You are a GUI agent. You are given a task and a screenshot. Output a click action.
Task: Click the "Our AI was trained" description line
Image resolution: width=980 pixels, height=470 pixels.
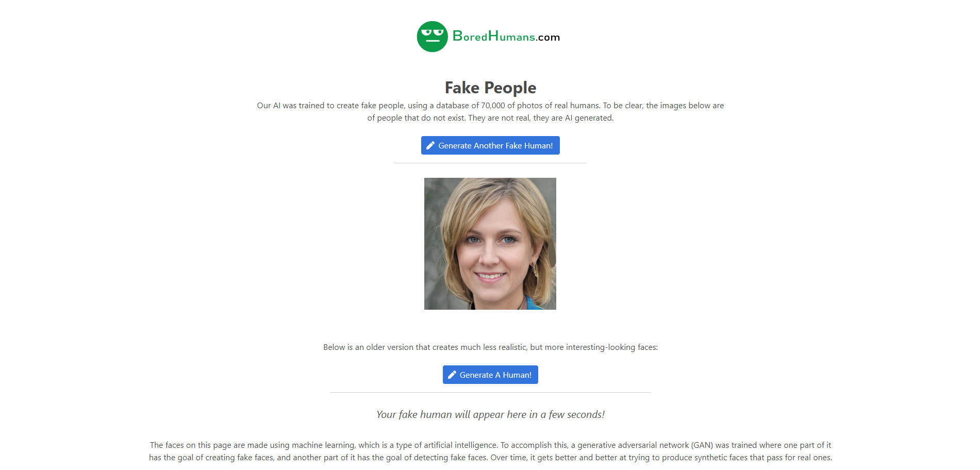click(490, 106)
